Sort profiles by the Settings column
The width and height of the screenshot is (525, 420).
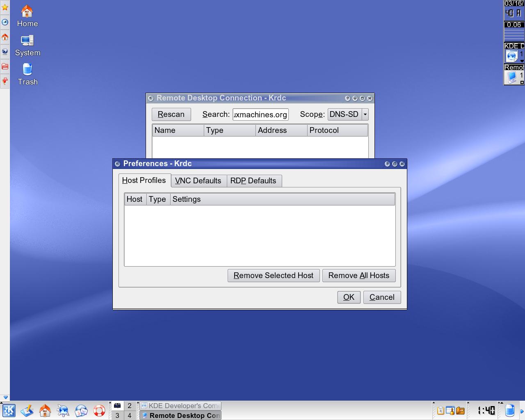(283, 199)
